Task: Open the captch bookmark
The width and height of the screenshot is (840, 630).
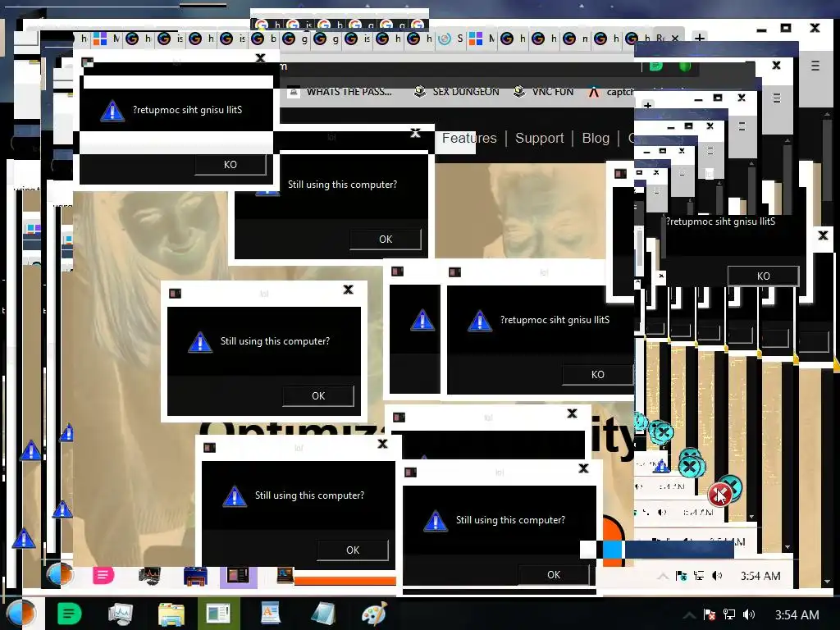Action: tap(611, 92)
